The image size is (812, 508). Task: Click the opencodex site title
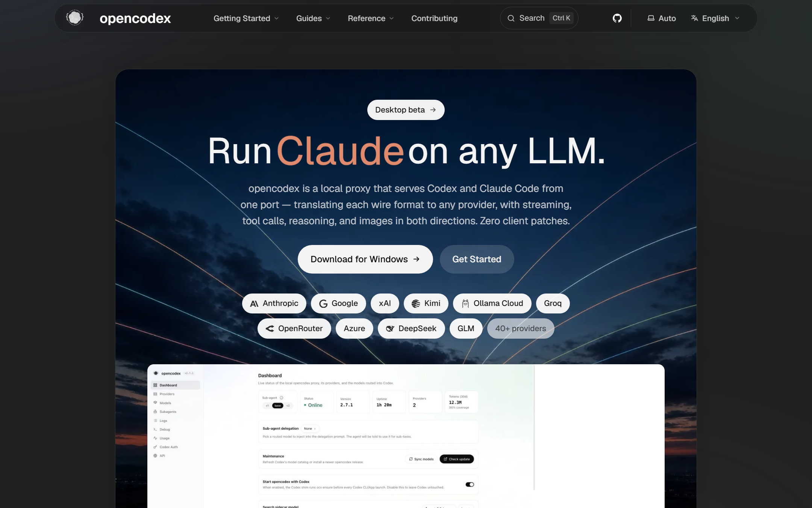pos(135,18)
